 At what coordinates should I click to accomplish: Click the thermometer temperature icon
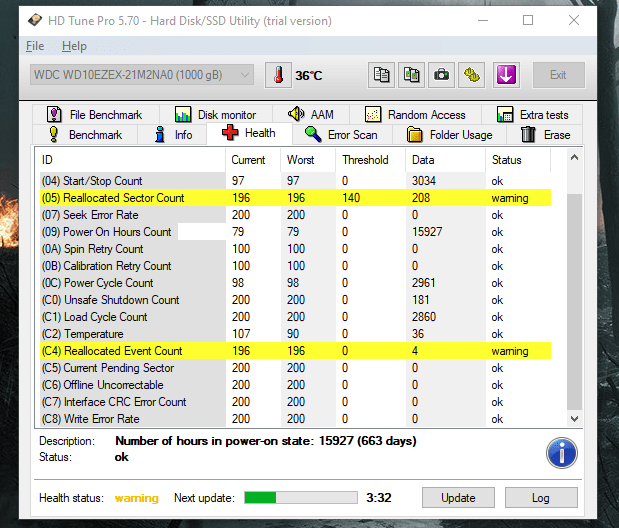(x=278, y=75)
